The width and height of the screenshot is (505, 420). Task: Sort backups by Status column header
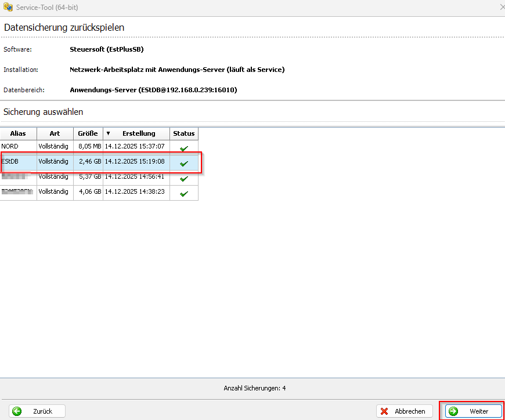click(183, 133)
